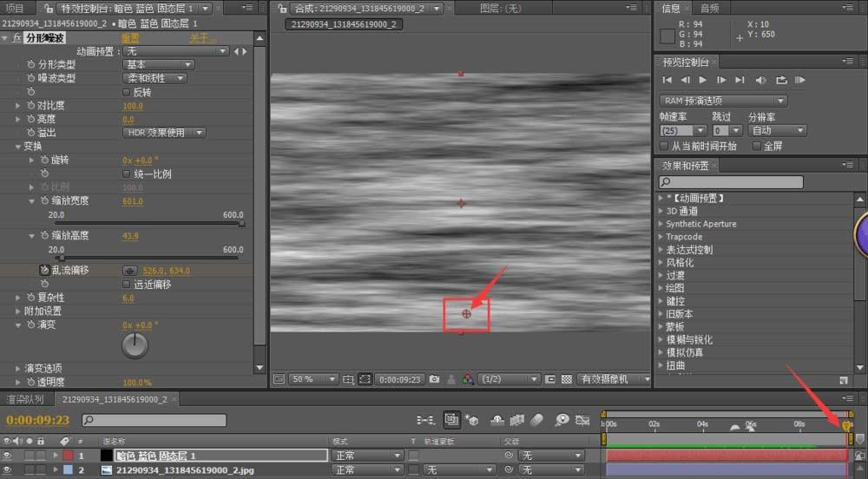Click the 缩放高度 slider track
This screenshot has width=868, height=479.
tap(148, 258)
